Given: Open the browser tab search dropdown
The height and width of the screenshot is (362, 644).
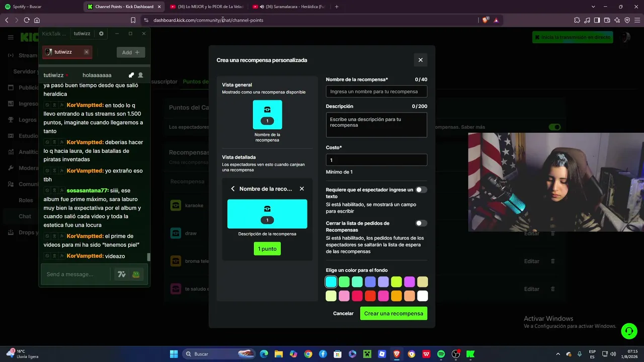Looking at the screenshot, I should (593, 7).
